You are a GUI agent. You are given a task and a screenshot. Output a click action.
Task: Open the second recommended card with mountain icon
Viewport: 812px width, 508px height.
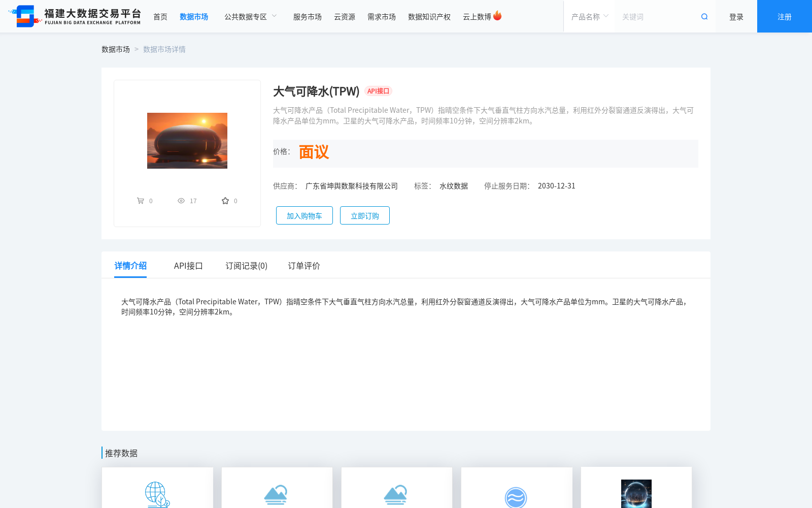point(277,488)
